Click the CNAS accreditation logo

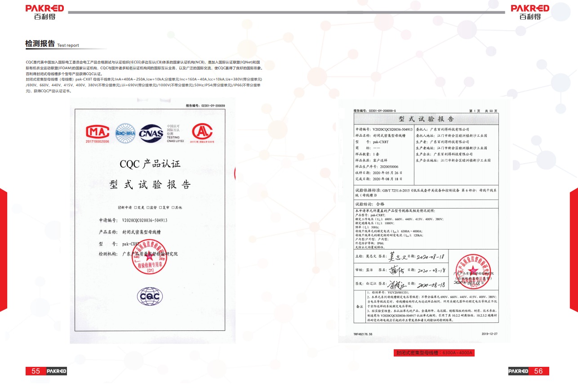click(x=152, y=133)
